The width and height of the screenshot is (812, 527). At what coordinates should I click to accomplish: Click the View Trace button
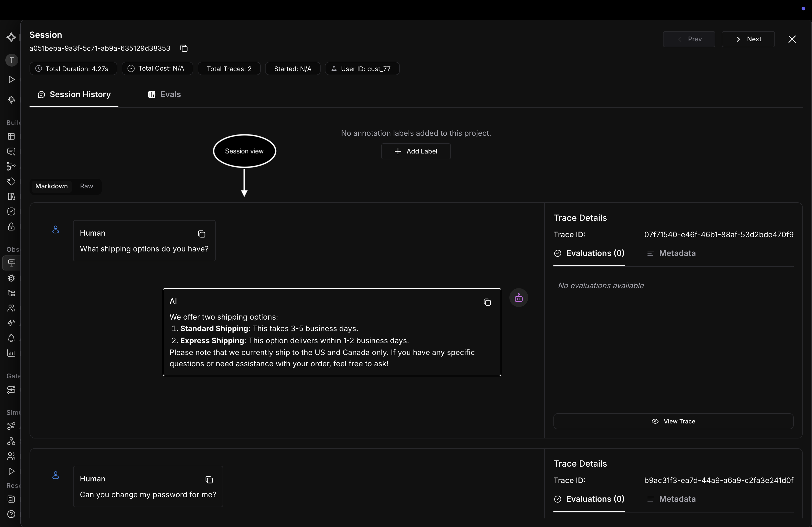[x=673, y=421]
